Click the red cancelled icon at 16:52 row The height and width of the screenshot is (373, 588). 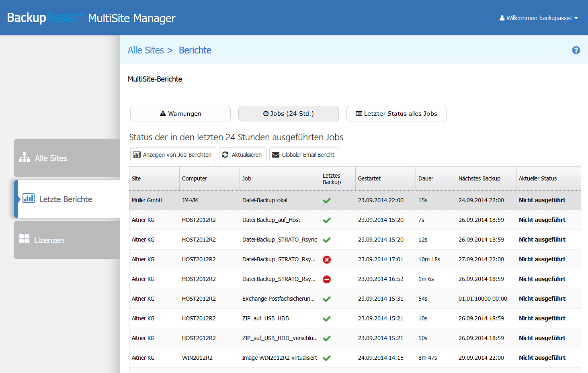(327, 279)
